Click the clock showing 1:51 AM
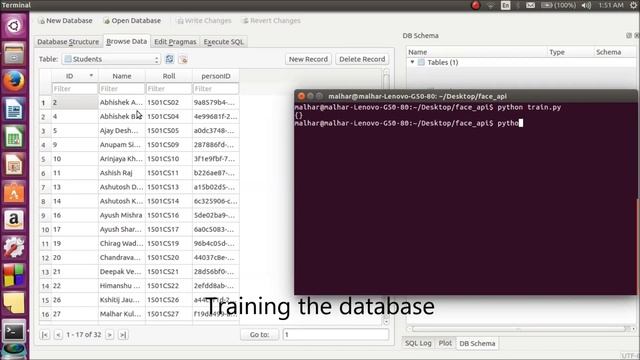 click(x=611, y=5)
